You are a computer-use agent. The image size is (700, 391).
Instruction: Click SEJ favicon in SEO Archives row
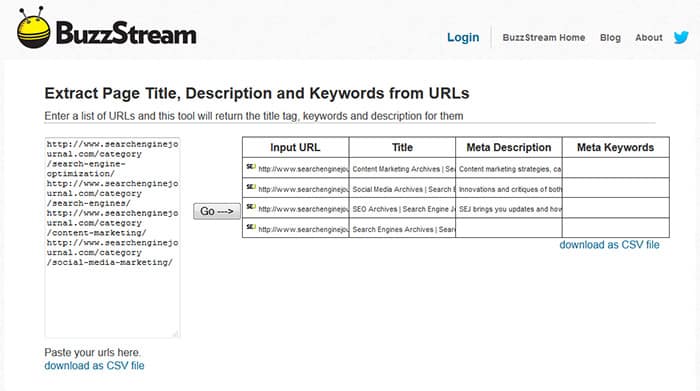click(x=251, y=207)
